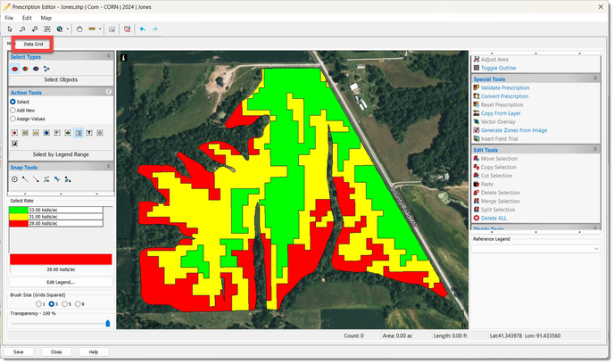Choose the Add New radio option

tap(12, 110)
